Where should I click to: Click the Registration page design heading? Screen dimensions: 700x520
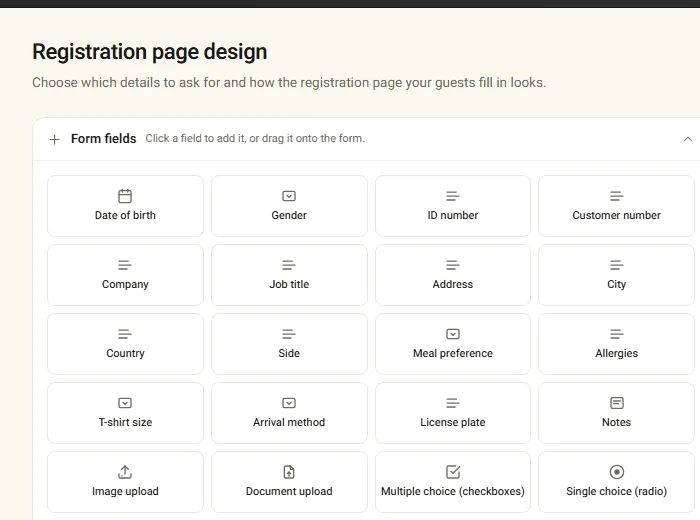(x=150, y=52)
